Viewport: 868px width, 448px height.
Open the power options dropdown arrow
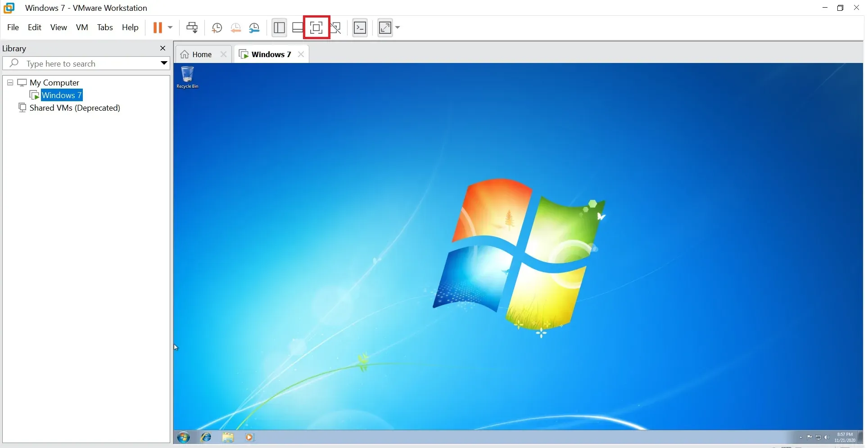click(x=170, y=28)
